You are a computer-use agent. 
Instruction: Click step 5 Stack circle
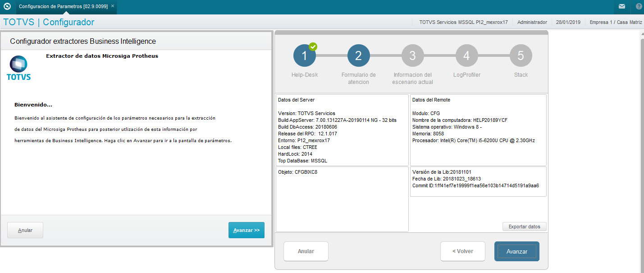(x=521, y=56)
